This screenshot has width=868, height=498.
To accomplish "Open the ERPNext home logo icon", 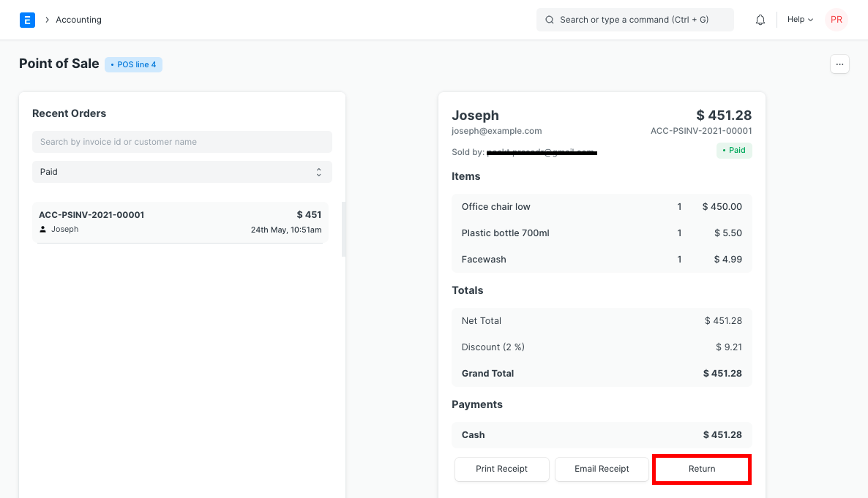I will 27,20.
